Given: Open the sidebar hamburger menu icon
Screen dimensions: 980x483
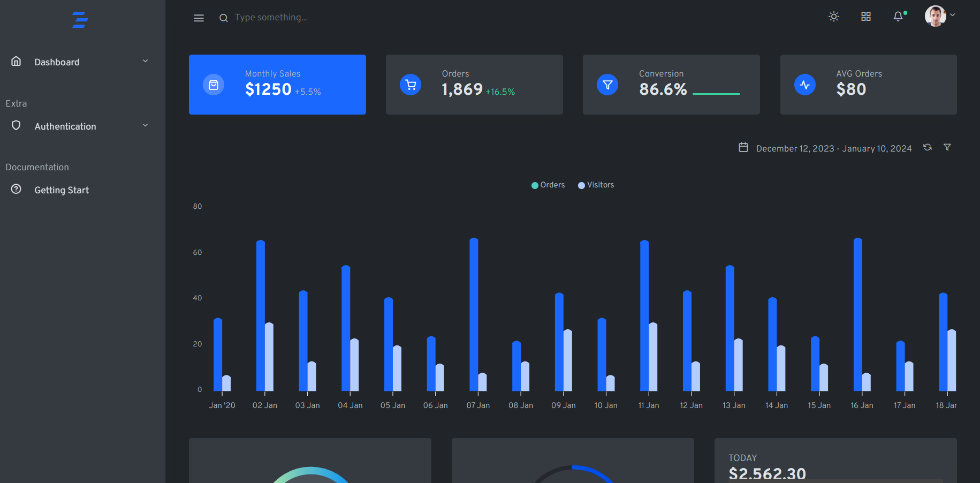Looking at the screenshot, I should point(199,18).
